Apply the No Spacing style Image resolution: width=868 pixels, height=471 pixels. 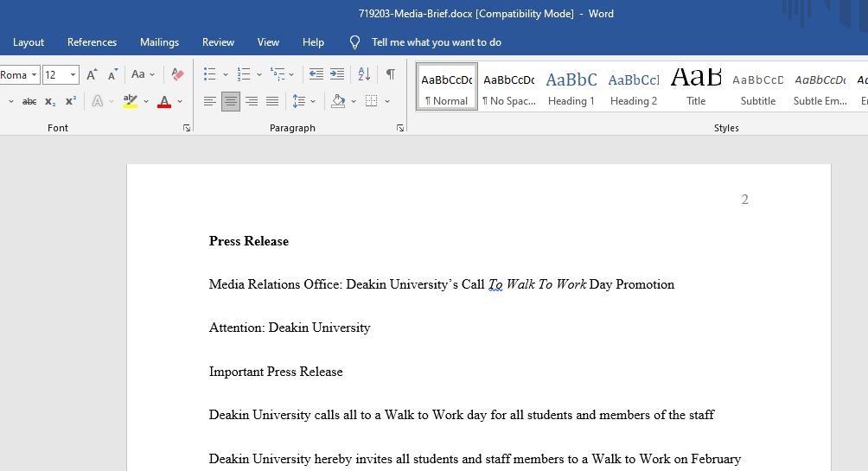pyautogui.click(x=508, y=87)
